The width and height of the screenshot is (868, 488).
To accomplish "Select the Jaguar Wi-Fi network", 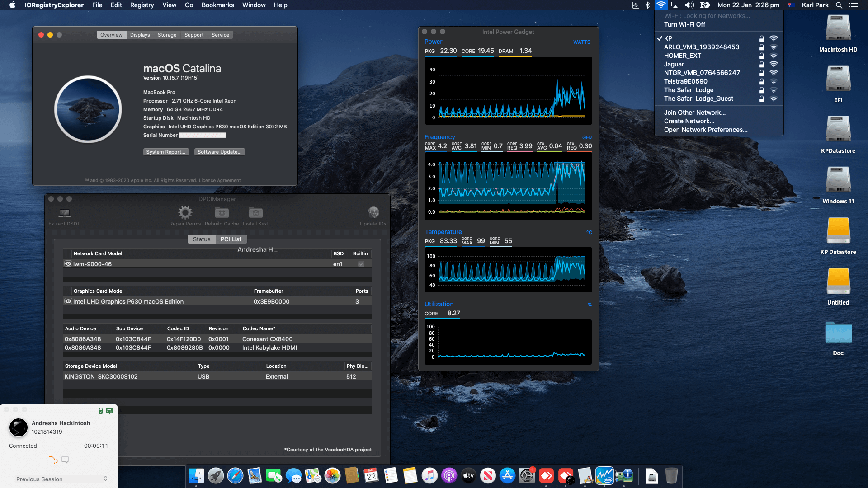I will 674,64.
